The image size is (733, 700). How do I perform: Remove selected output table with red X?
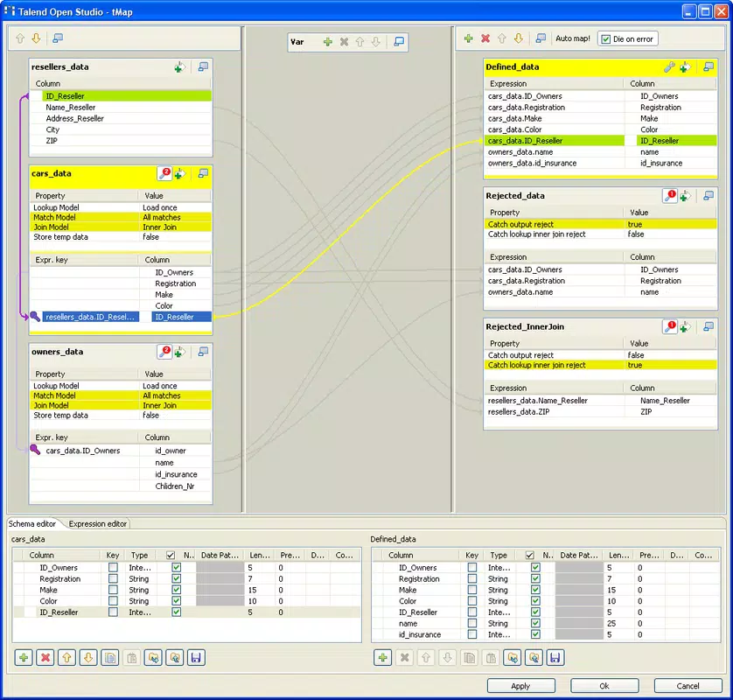[x=485, y=38]
